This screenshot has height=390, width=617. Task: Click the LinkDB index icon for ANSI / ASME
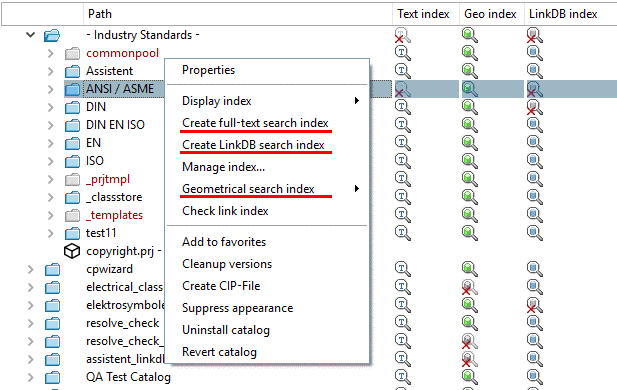coord(534,89)
